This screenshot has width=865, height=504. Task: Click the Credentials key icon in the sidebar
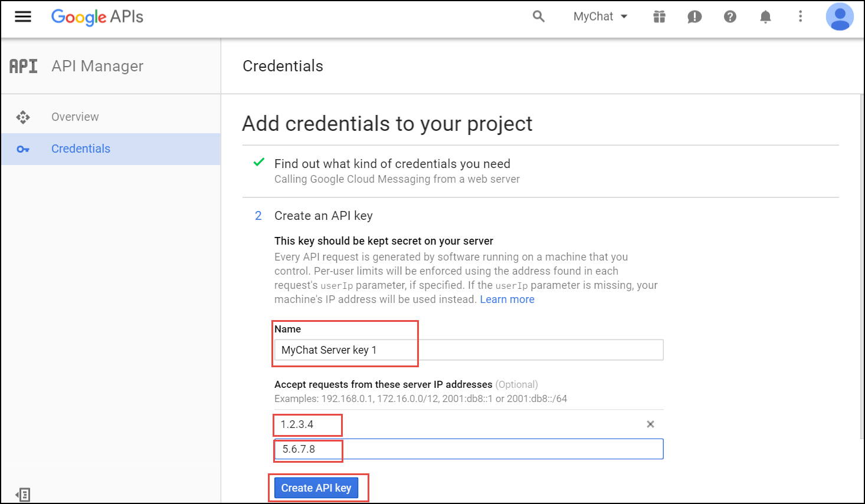coord(23,149)
